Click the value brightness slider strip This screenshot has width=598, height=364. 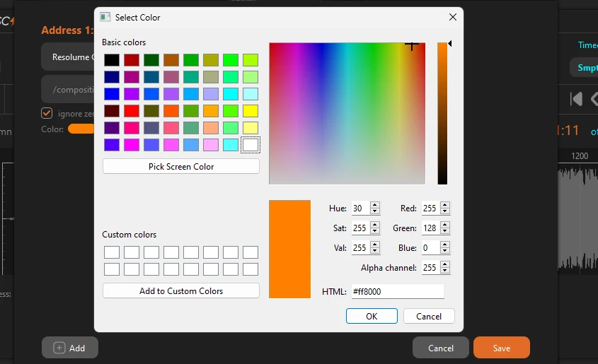point(442,114)
